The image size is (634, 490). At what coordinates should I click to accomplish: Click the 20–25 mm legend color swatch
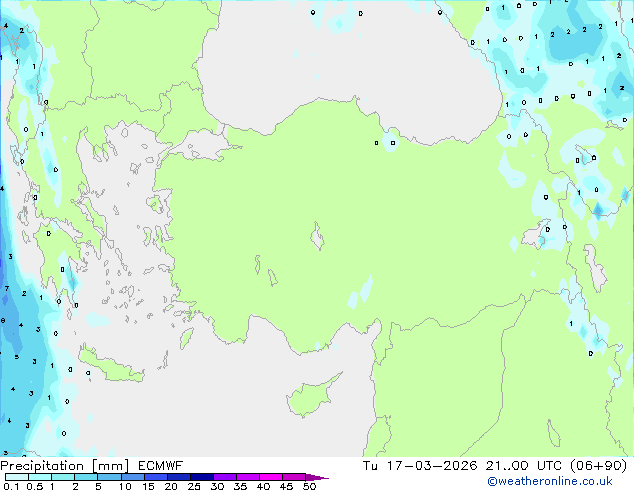[178, 477]
